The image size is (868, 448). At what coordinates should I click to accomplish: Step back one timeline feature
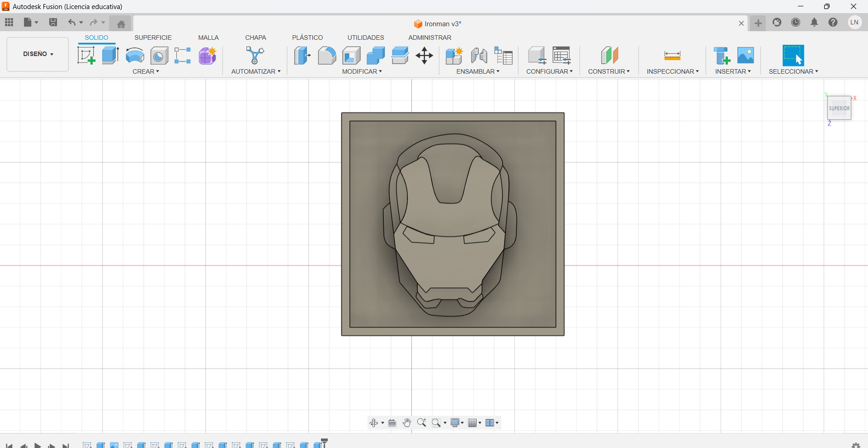coord(24,446)
